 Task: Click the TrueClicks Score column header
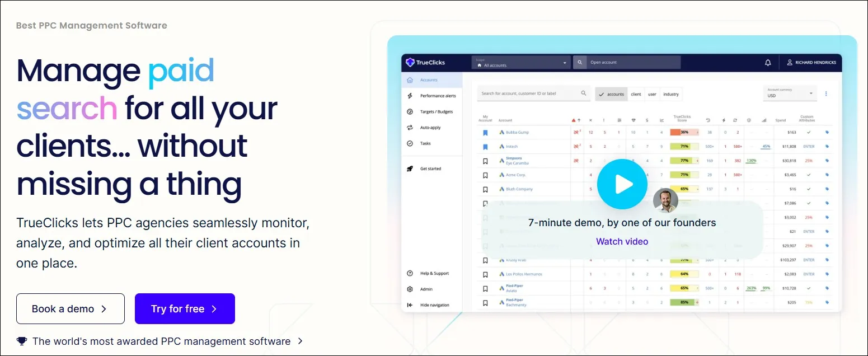(682, 119)
